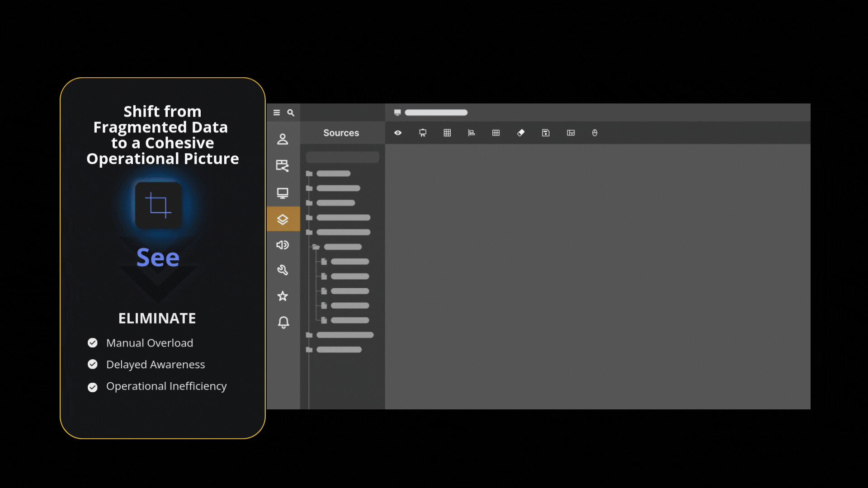Image resolution: width=868 pixels, height=488 pixels.
Task: Click the Shift from Fragmented Data heading
Action: point(162,135)
